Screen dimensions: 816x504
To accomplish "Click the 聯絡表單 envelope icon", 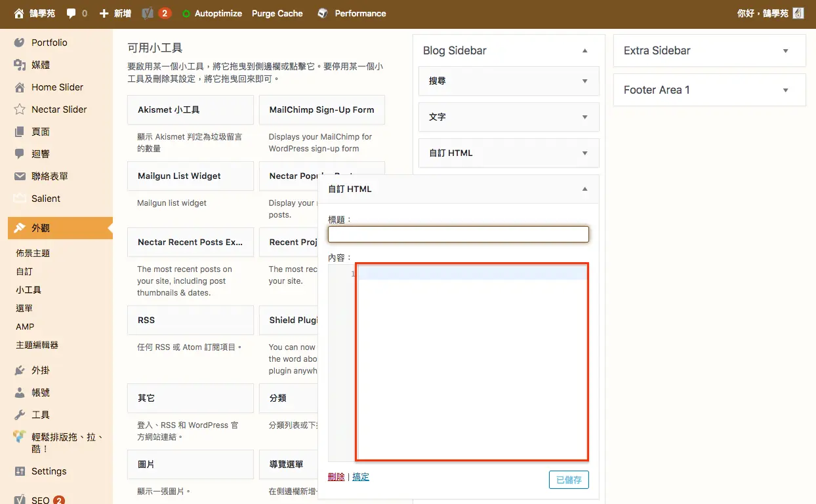I will [20, 176].
